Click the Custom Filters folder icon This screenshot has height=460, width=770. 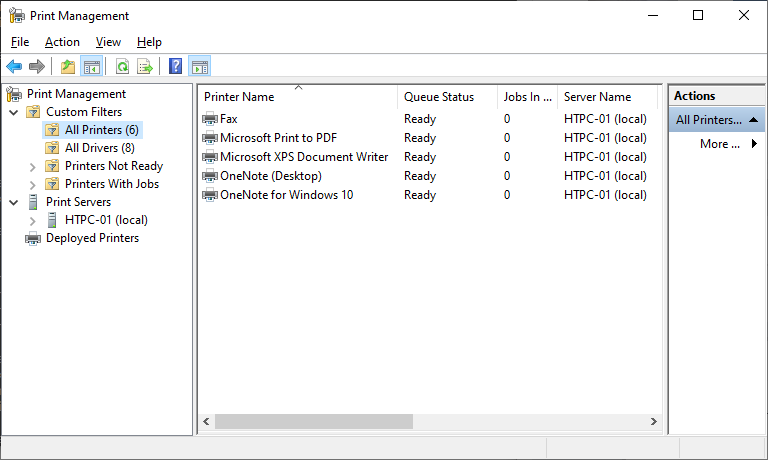(x=33, y=112)
